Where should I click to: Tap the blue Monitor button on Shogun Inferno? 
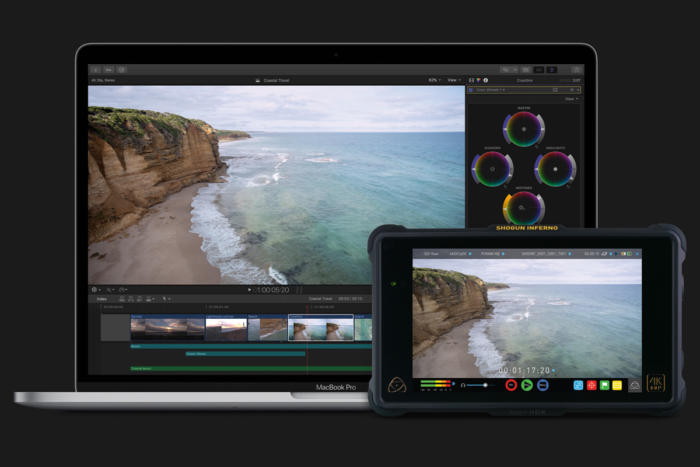542,385
